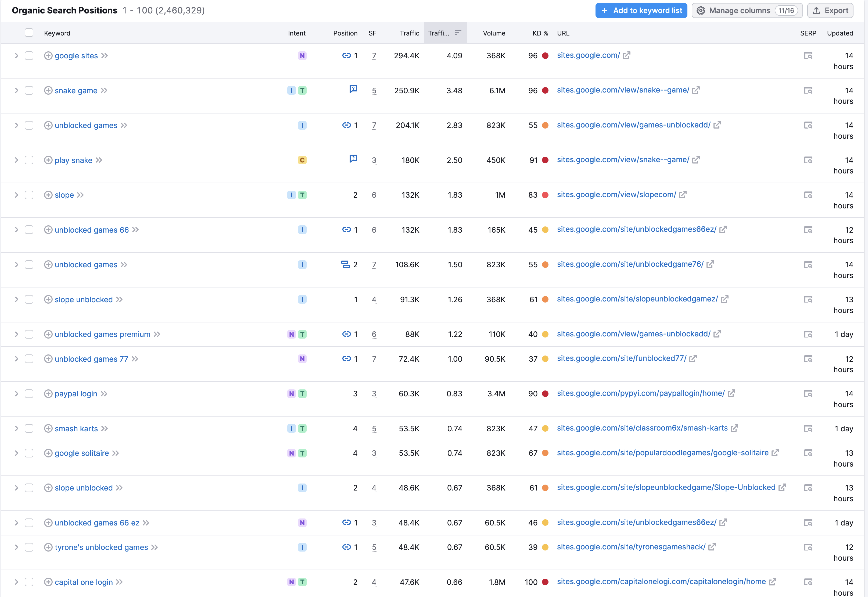Image resolution: width=868 pixels, height=597 pixels.
Task: Add slope keyword via plus icon
Action: [48, 195]
